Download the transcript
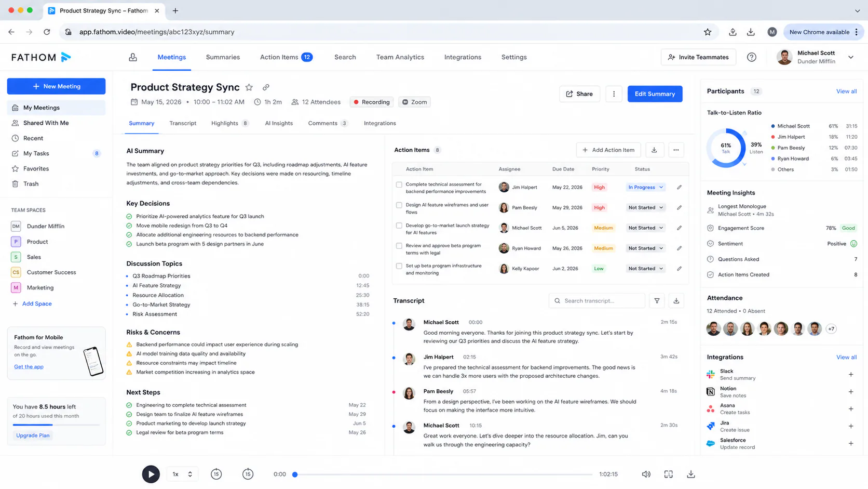The image size is (868, 489). point(676,301)
